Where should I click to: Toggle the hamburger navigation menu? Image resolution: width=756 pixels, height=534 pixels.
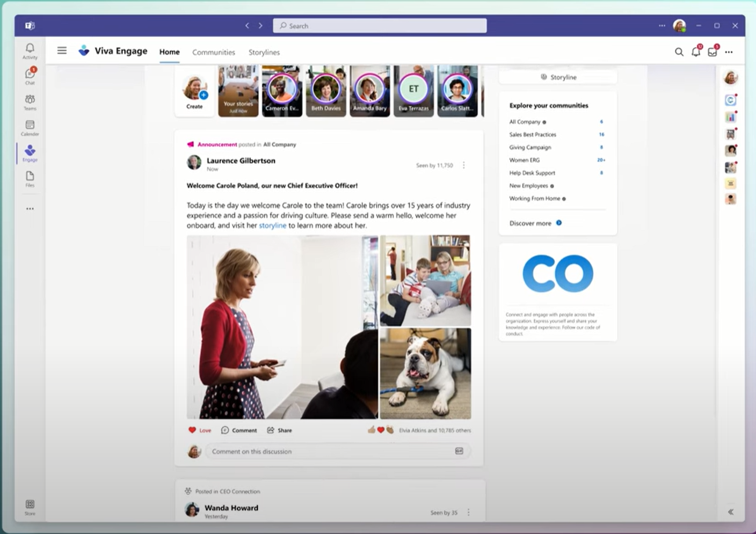tap(62, 51)
